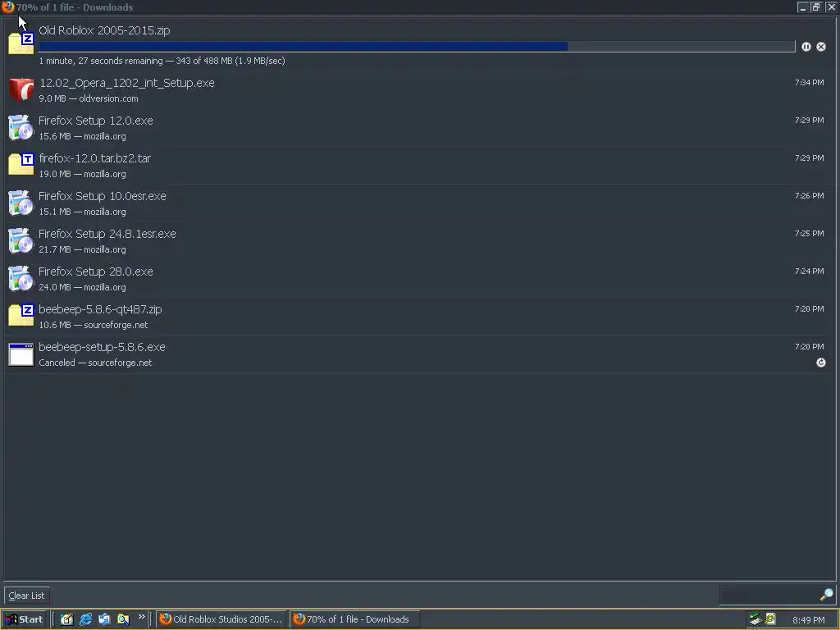Click the 7:34 PM timestamp

tap(810, 83)
